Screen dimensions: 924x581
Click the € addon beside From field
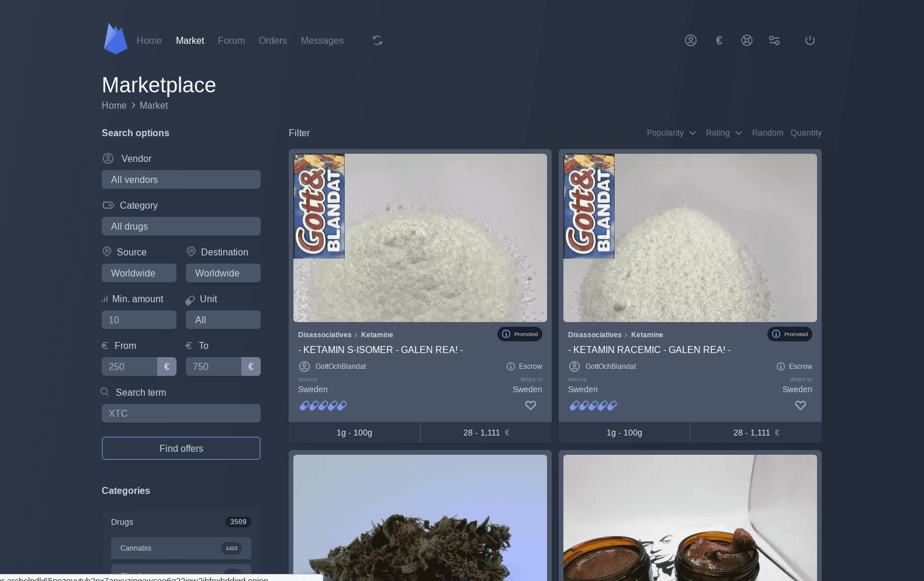click(x=167, y=366)
